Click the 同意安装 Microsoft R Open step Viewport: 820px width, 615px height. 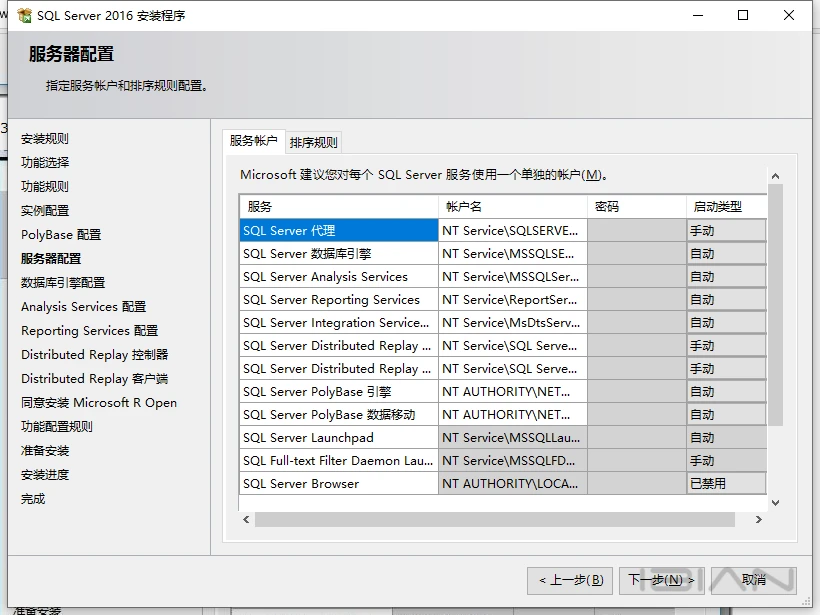(99, 403)
